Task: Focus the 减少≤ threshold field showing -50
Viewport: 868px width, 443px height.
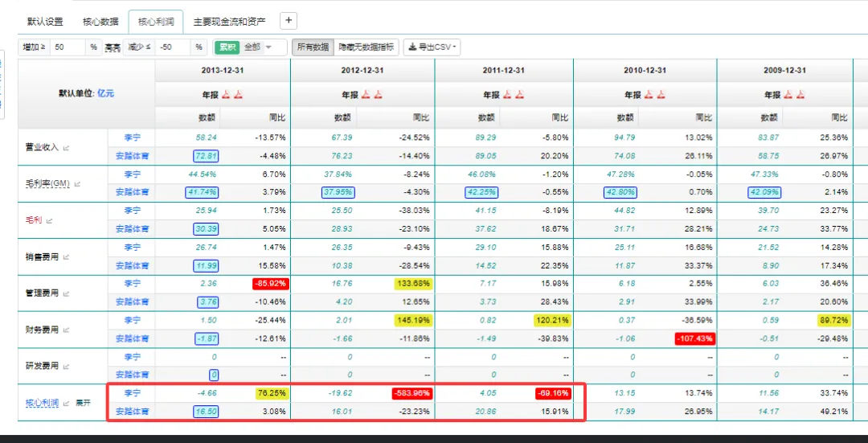Action: [174, 47]
